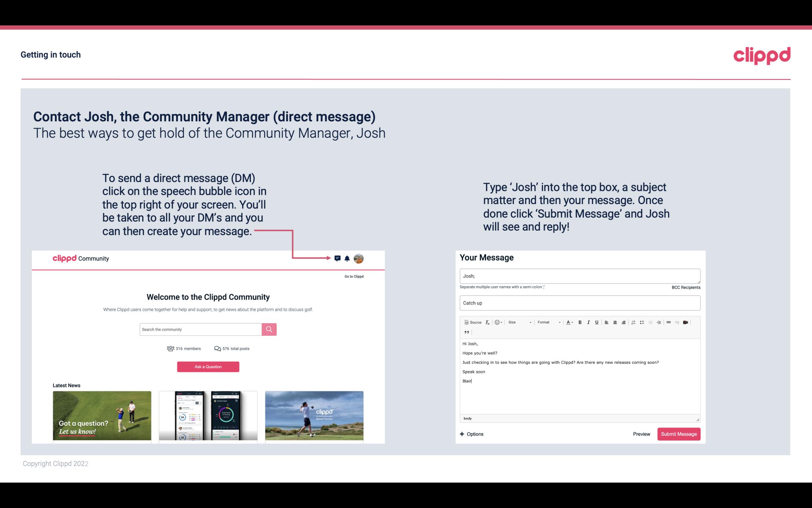This screenshot has height=508, width=812.
Task: Click the speech bubble DM icon
Action: (339, 259)
